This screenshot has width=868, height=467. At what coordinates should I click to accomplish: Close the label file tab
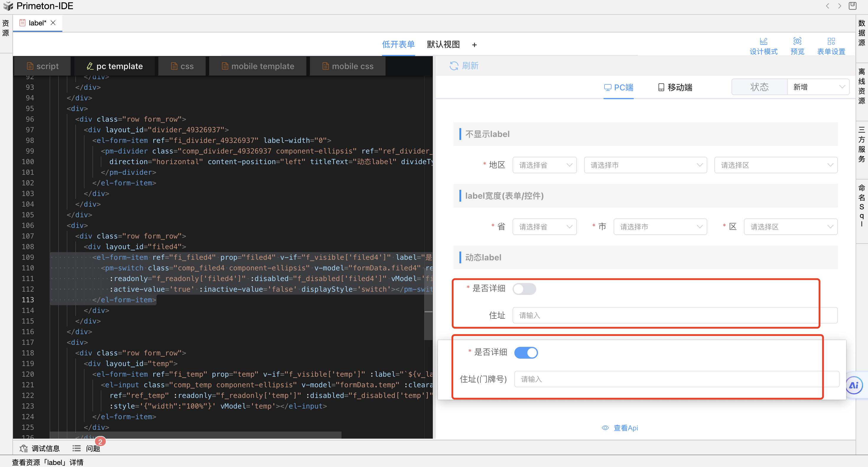click(x=53, y=23)
